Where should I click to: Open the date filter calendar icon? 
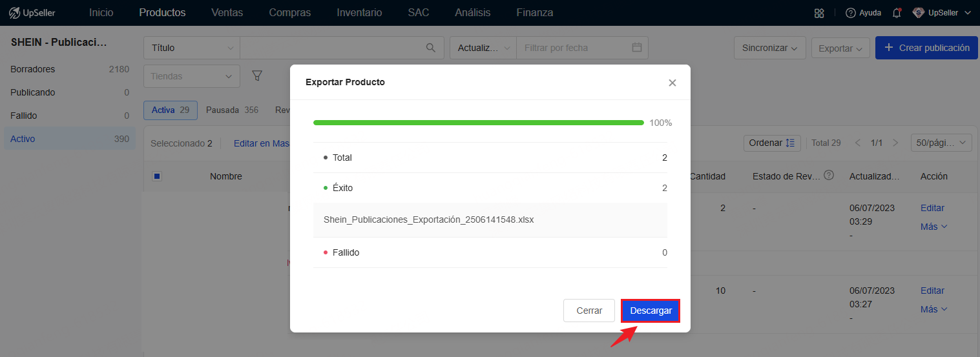(x=636, y=48)
